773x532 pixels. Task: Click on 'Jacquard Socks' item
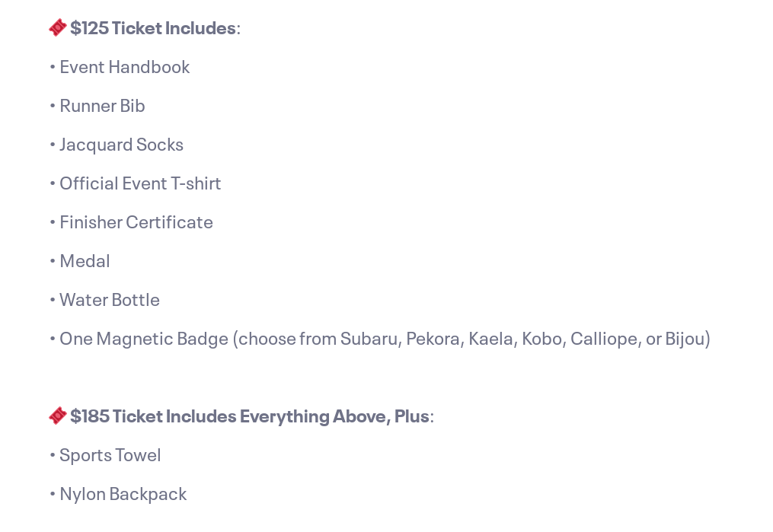pos(121,145)
